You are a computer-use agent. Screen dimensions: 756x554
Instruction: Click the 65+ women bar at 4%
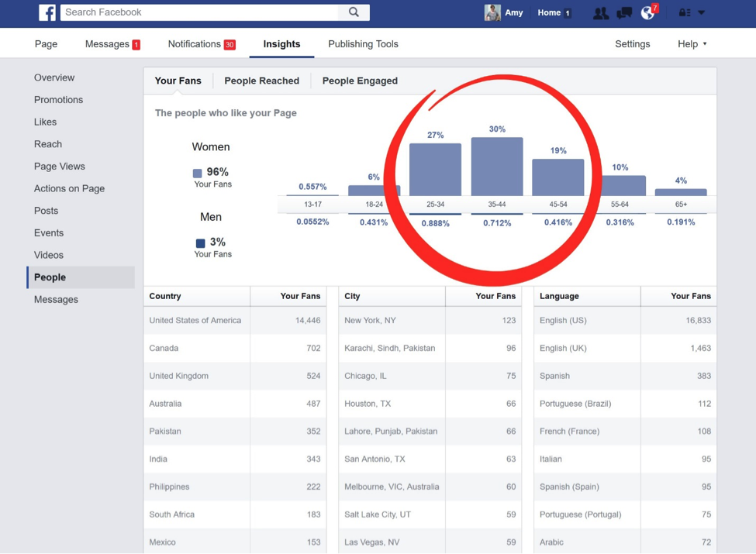click(681, 192)
